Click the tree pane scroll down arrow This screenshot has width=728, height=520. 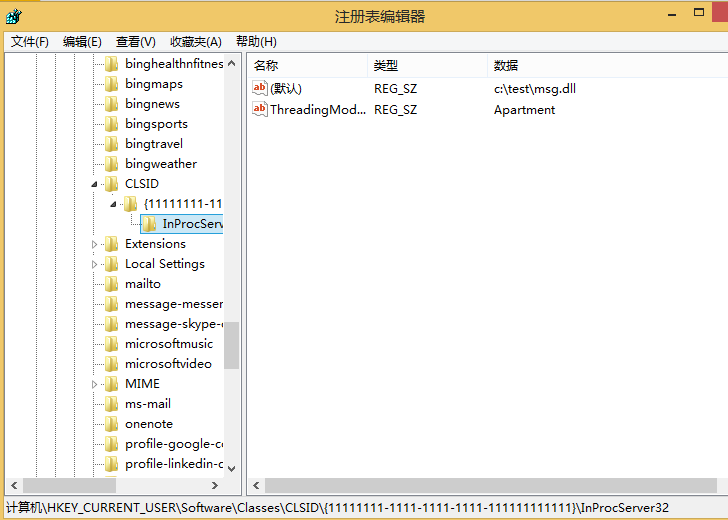pyautogui.click(x=232, y=468)
